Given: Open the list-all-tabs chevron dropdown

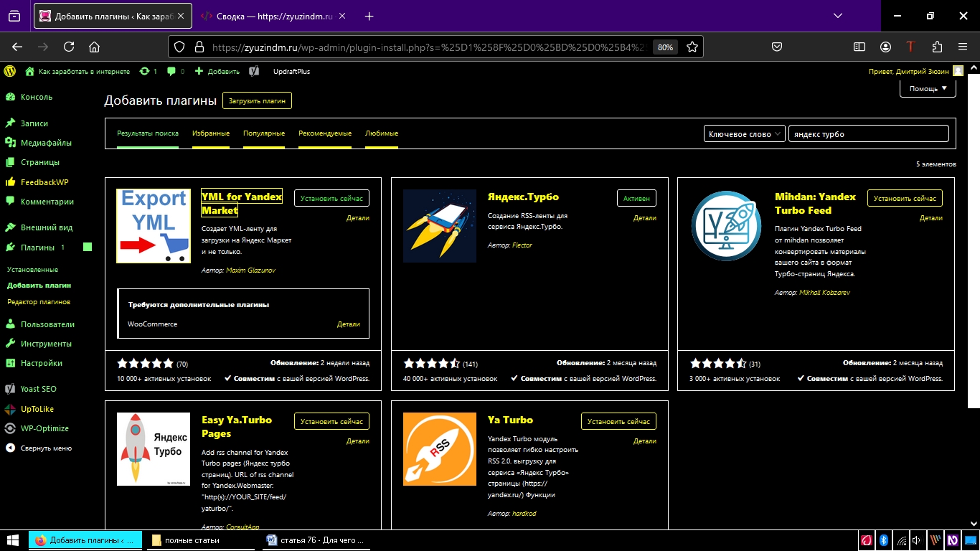Looking at the screenshot, I should point(838,16).
